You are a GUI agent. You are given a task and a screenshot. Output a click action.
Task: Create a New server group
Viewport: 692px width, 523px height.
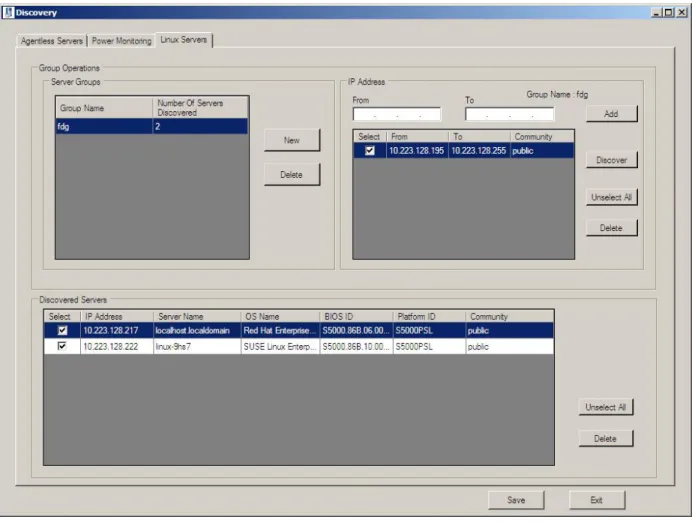coord(292,140)
